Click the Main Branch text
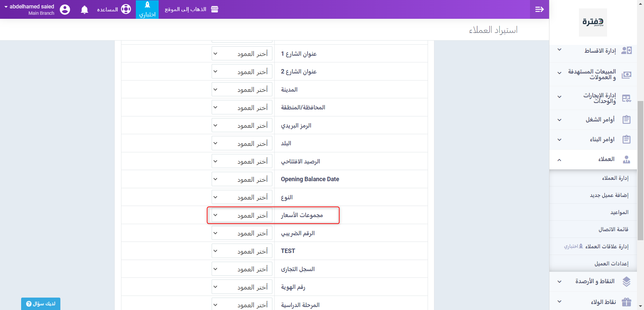The width and height of the screenshot is (644, 310). click(x=41, y=13)
